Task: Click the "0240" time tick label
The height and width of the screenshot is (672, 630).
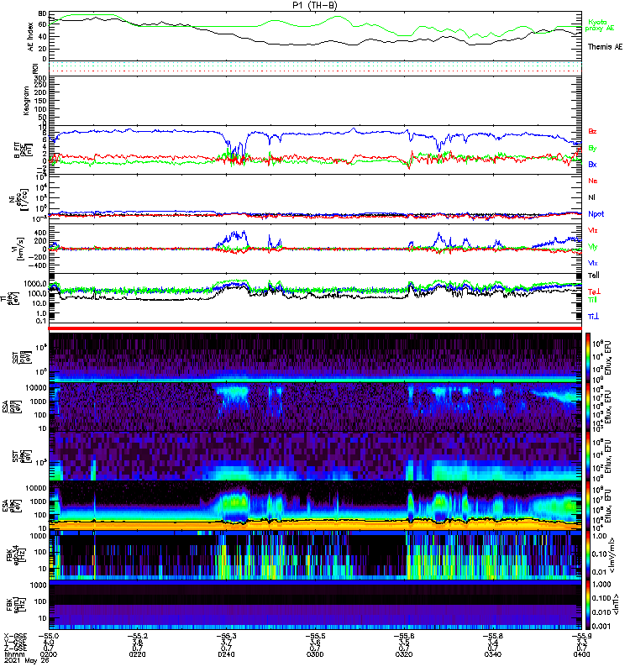Action: click(226, 654)
